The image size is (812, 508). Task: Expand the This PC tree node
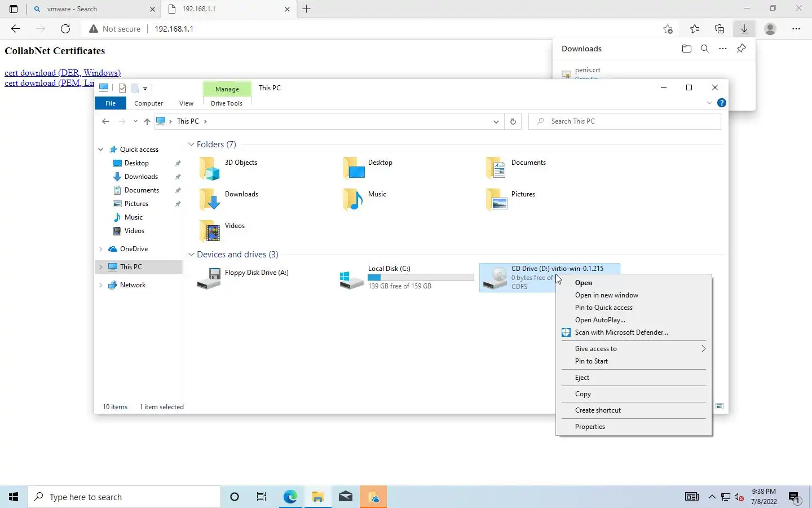click(101, 267)
